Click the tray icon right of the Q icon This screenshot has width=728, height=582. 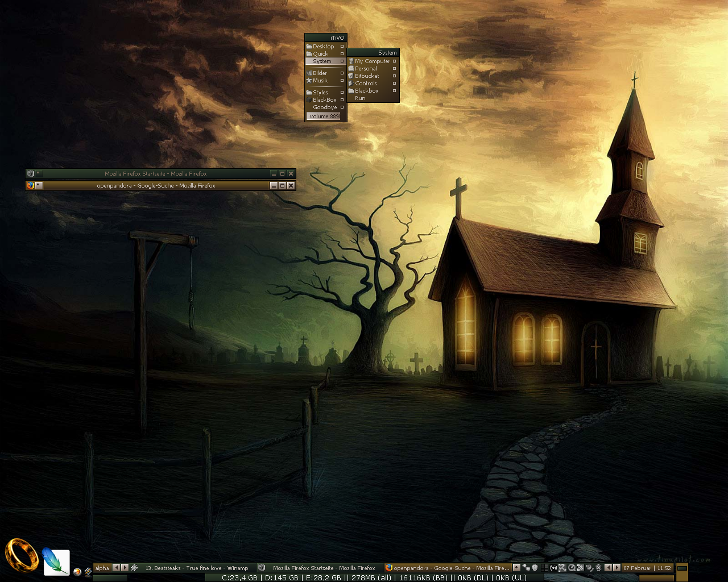(x=580, y=568)
